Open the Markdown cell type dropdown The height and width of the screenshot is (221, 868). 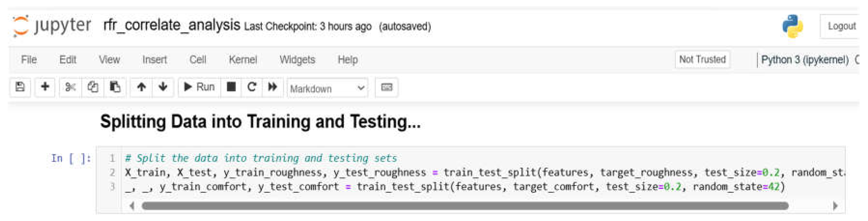tap(327, 88)
